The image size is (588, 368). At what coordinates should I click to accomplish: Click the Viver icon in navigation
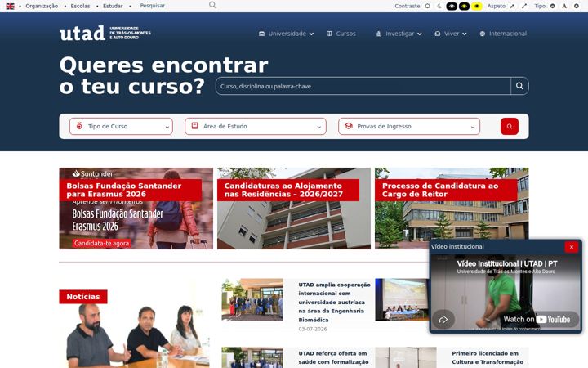click(437, 34)
